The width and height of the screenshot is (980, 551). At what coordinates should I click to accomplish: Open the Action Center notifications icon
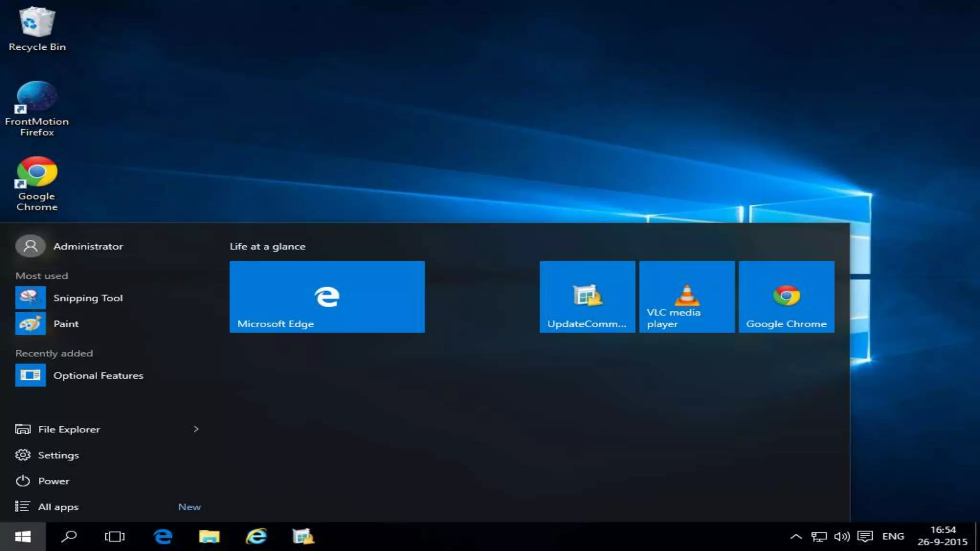tap(865, 537)
